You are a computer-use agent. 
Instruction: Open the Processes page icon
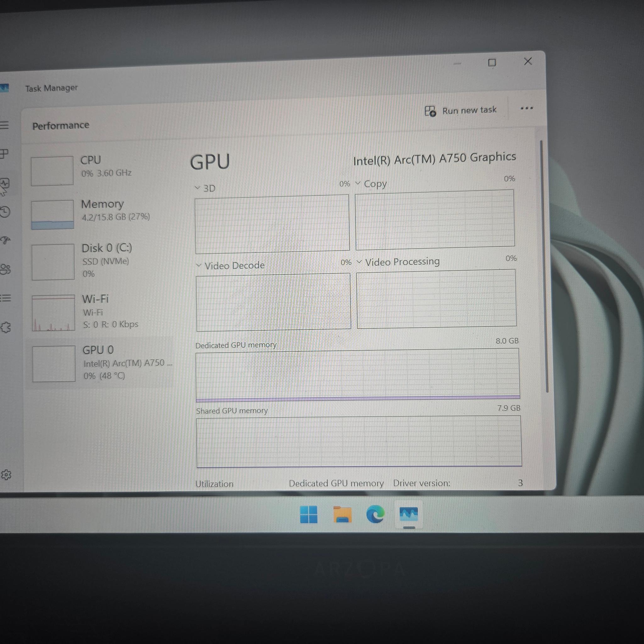point(4,154)
